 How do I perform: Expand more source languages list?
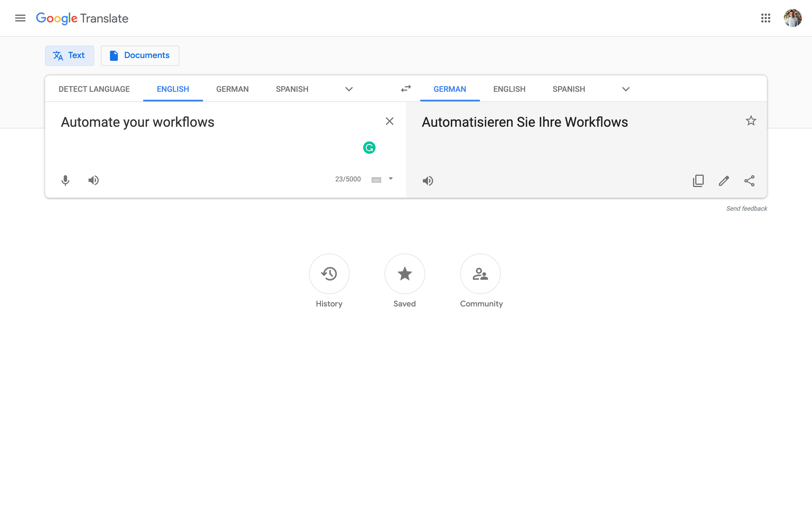click(x=349, y=89)
